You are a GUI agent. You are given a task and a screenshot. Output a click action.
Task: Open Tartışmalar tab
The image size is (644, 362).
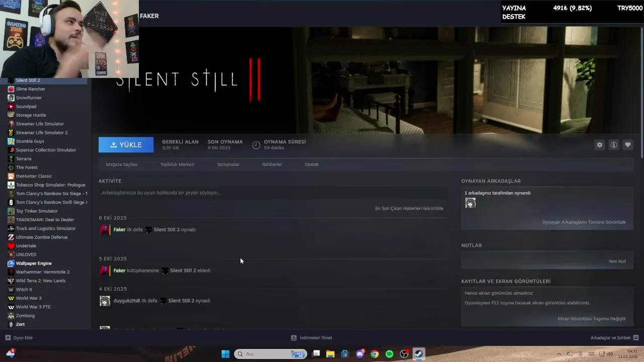(x=228, y=164)
